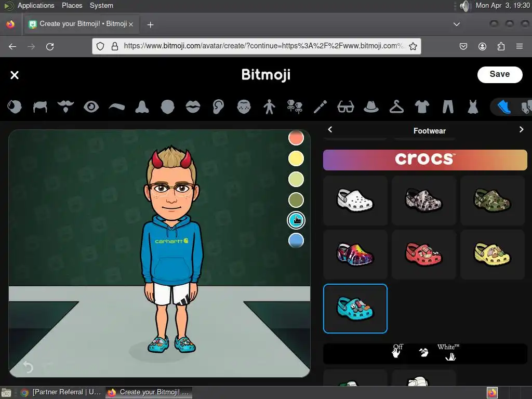Image resolution: width=532 pixels, height=399 pixels.
Task: Choose the gray patterned Crocs clogs
Action: point(424,200)
